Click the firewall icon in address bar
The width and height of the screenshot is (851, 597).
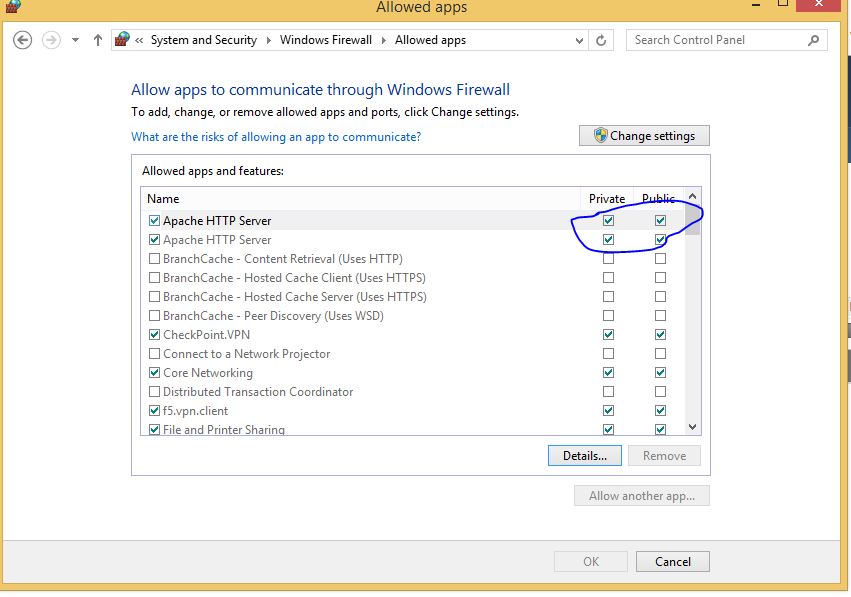122,40
